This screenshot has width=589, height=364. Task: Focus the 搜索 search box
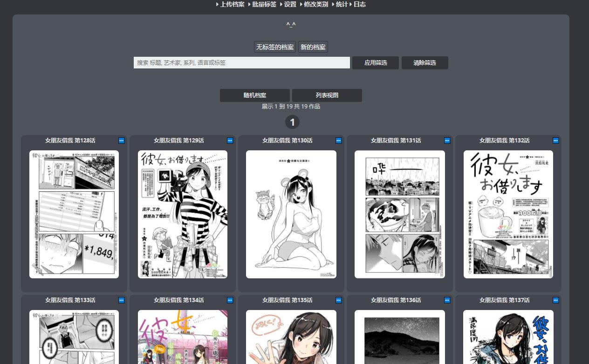242,63
